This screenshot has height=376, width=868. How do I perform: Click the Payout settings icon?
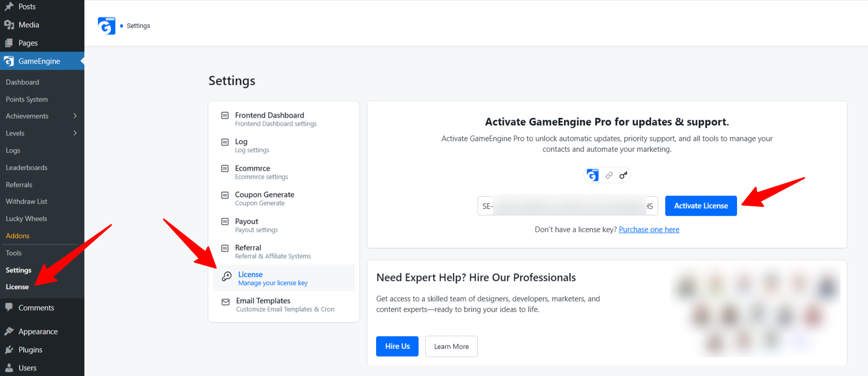click(x=225, y=222)
